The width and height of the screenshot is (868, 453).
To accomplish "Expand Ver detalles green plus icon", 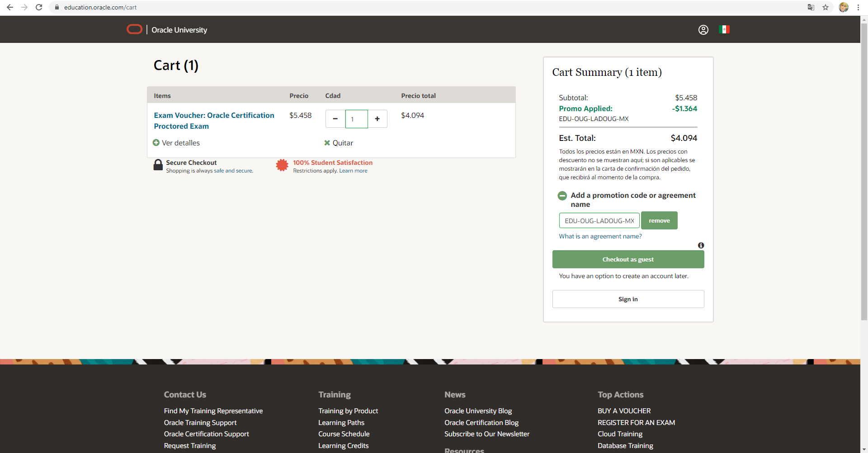I will (156, 143).
